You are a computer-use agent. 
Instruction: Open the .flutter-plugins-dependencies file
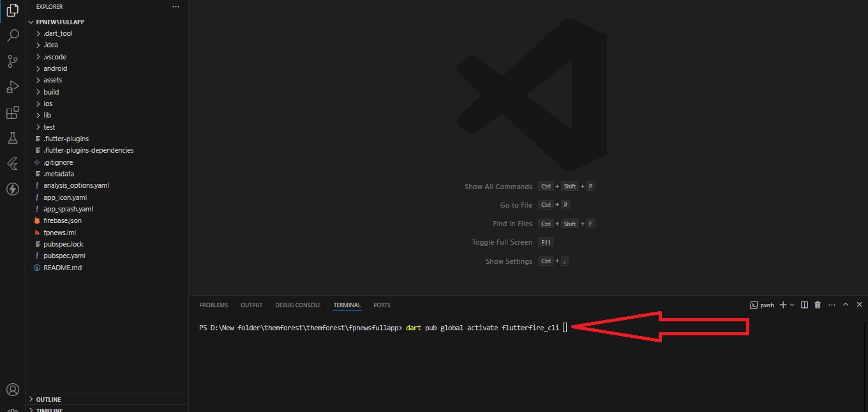coord(107,150)
